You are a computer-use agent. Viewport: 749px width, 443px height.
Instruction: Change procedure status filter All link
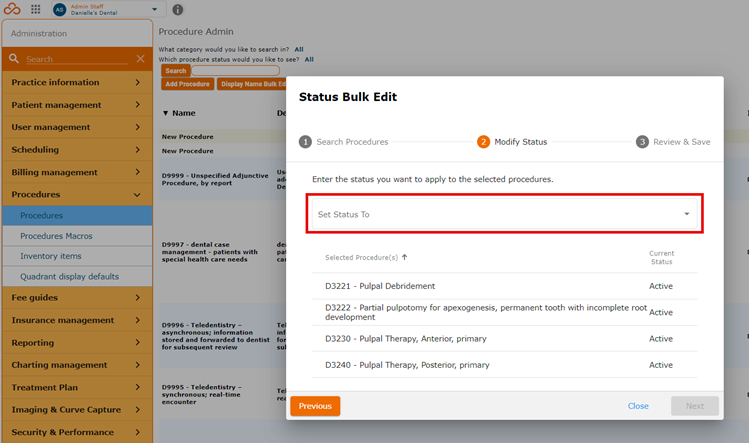click(310, 59)
